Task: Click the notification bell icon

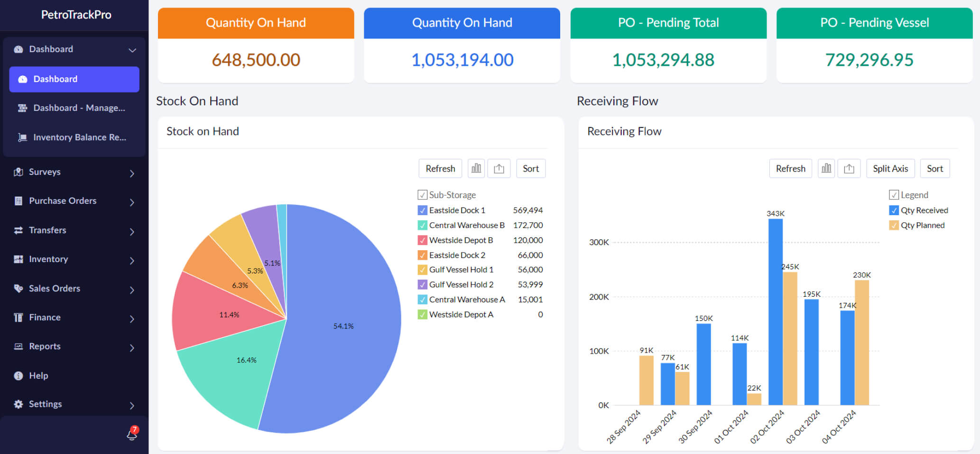Action: 131,435
